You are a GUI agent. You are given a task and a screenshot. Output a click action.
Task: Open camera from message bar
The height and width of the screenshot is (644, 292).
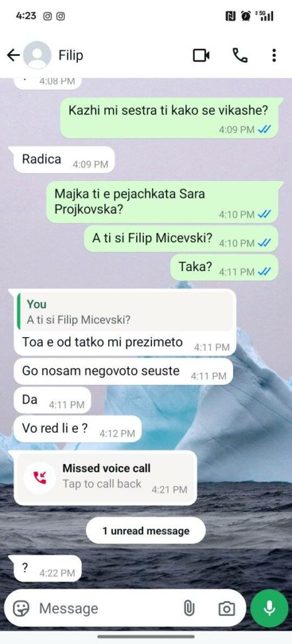pyautogui.click(x=227, y=608)
